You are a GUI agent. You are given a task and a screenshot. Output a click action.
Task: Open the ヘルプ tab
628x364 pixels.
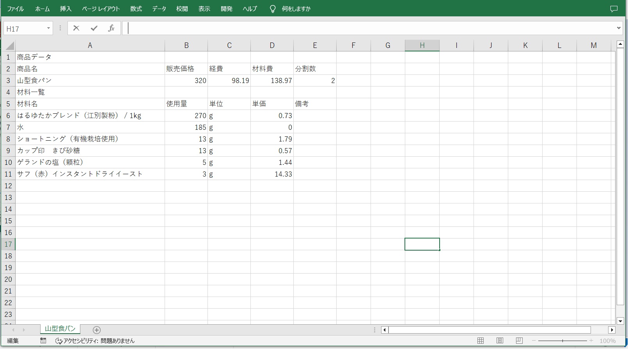(250, 9)
